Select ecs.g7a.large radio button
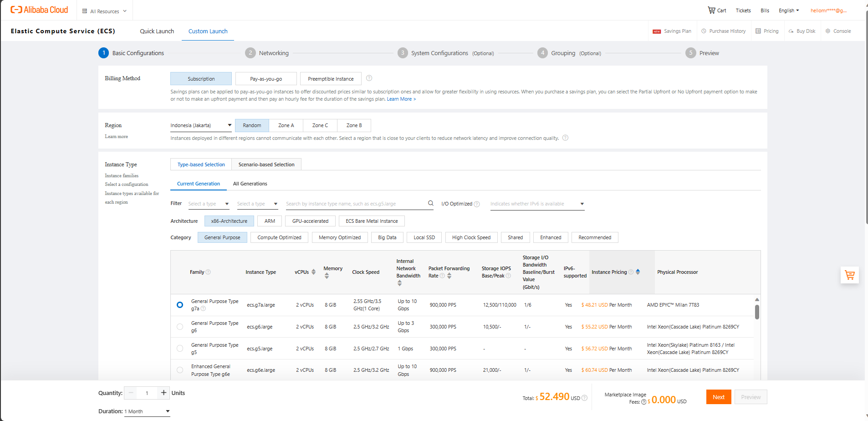 180,305
